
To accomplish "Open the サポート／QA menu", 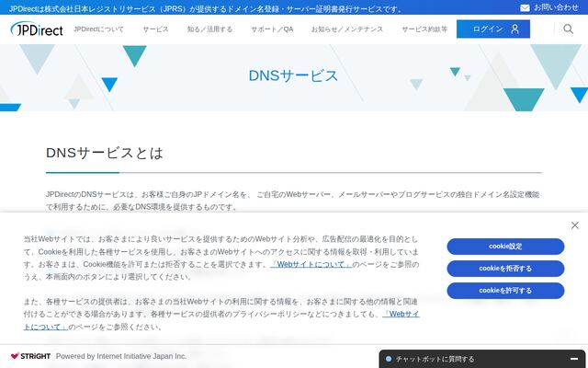I will click(272, 29).
